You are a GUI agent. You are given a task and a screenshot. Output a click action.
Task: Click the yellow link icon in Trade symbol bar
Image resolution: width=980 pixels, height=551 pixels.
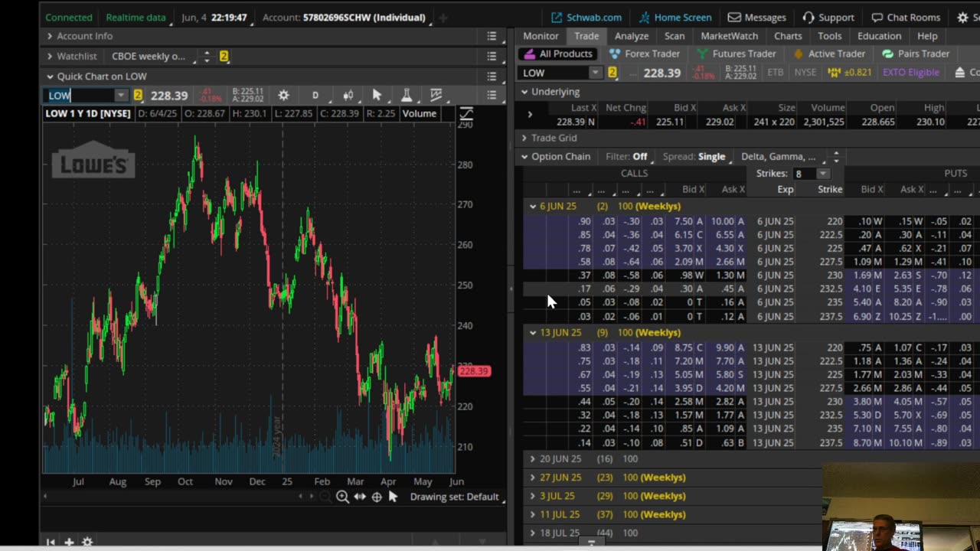pyautogui.click(x=612, y=73)
